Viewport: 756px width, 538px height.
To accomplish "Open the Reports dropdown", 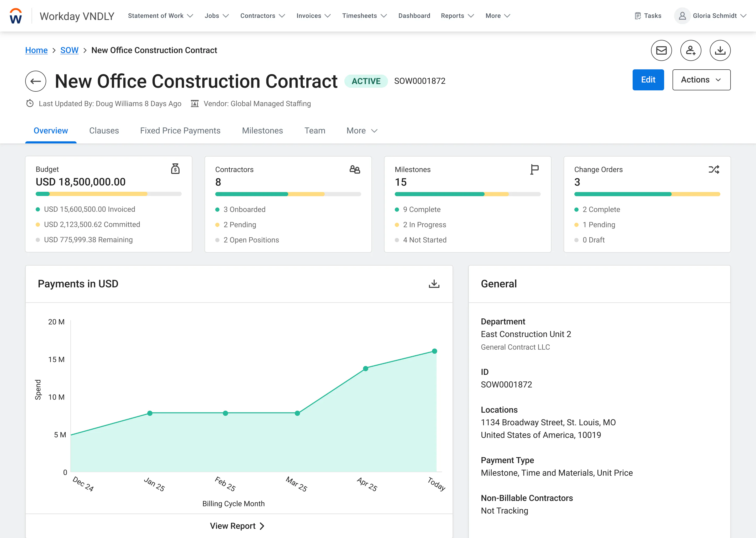I will click(x=458, y=15).
